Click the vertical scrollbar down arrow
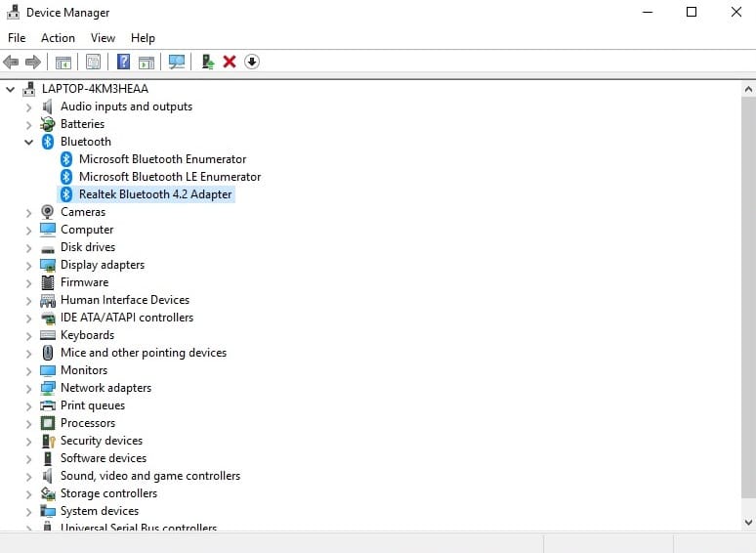This screenshot has width=756, height=553. point(747,524)
